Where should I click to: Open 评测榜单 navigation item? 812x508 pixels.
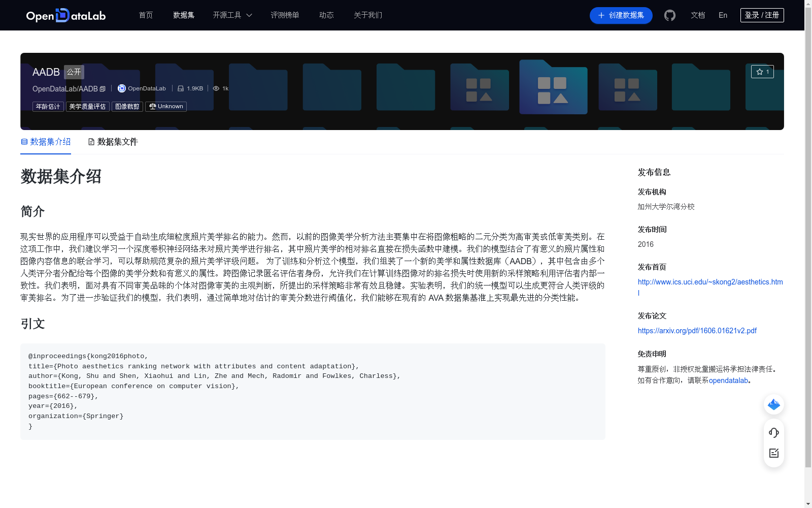(285, 15)
